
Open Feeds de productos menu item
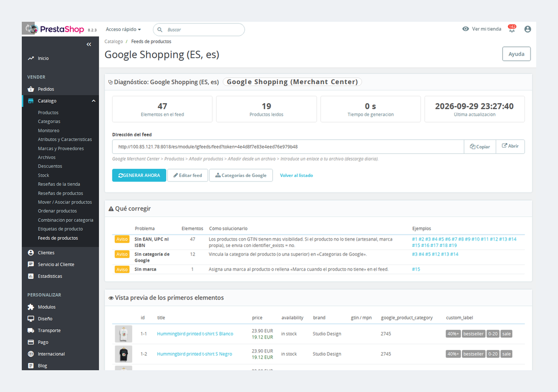coord(58,238)
